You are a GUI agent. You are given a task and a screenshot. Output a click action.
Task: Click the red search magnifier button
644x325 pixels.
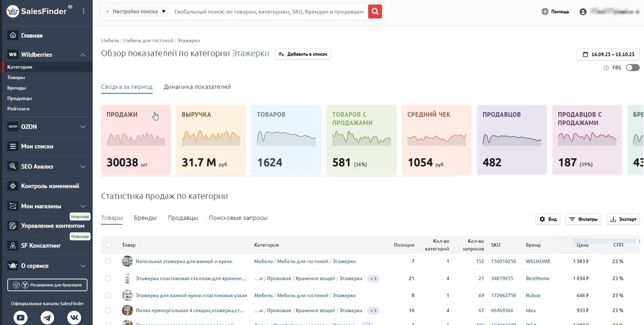(x=375, y=11)
